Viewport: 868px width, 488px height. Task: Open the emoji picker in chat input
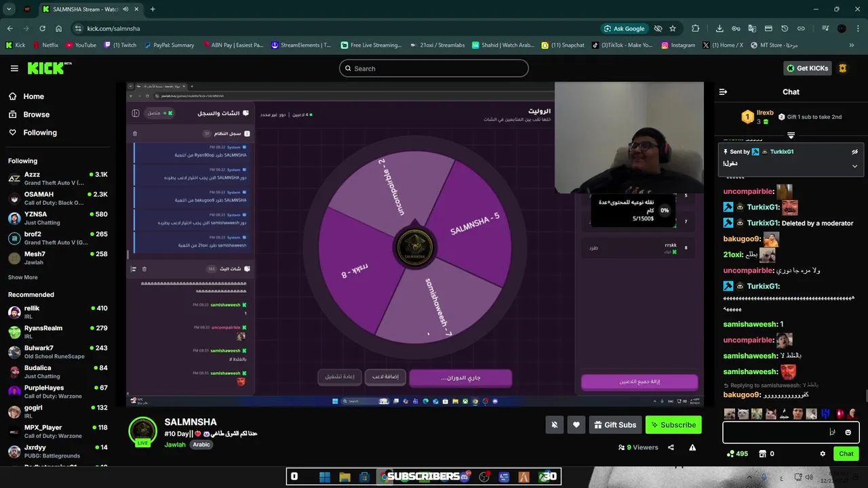pos(848,432)
